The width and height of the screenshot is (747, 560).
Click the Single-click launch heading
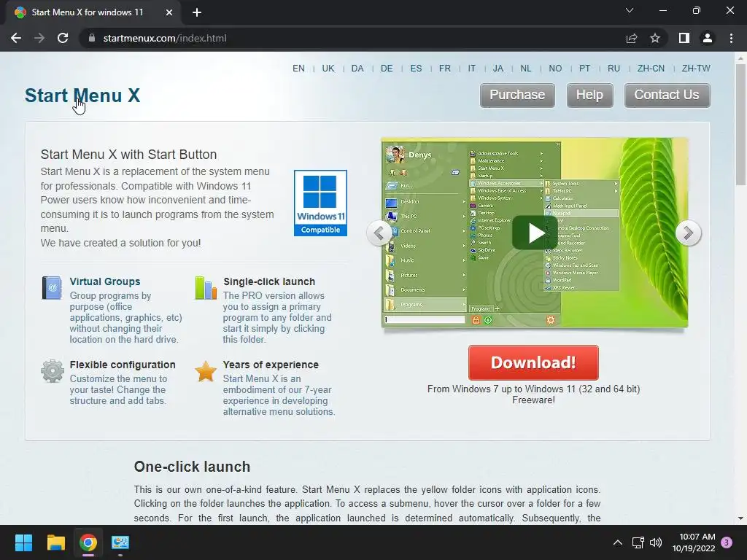(x=269, y=281)
